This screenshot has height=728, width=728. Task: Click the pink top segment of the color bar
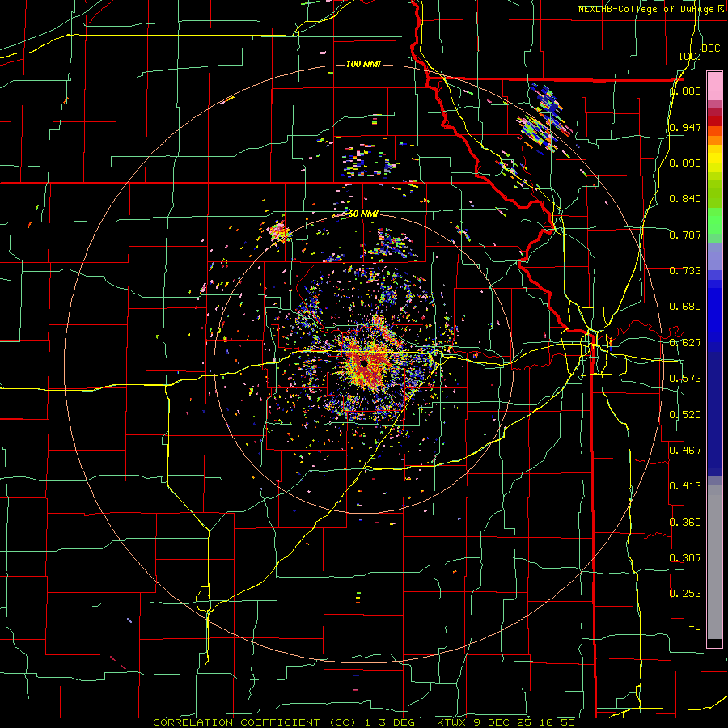click(714, 86)
